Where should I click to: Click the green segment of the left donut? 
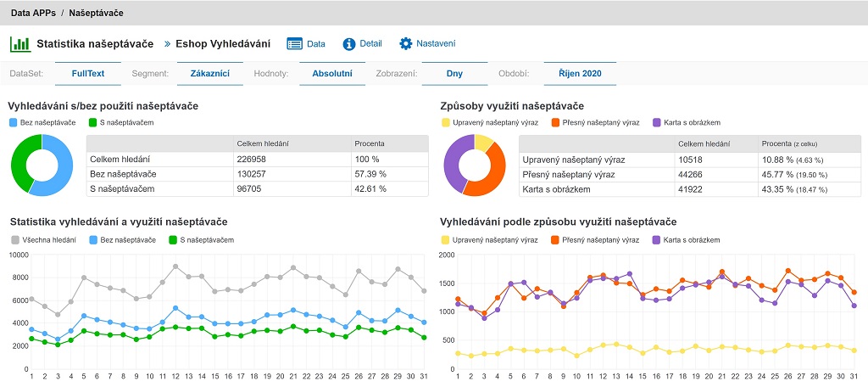[x=19, y=160]
